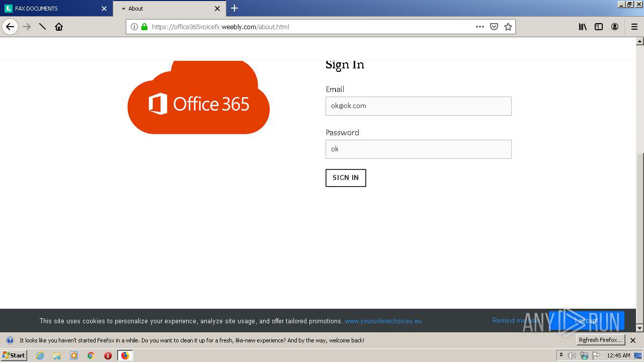Open Windows Media Player from taskbar
The height and width of the screenshot is (362, 644).
(x=74, y=355)
